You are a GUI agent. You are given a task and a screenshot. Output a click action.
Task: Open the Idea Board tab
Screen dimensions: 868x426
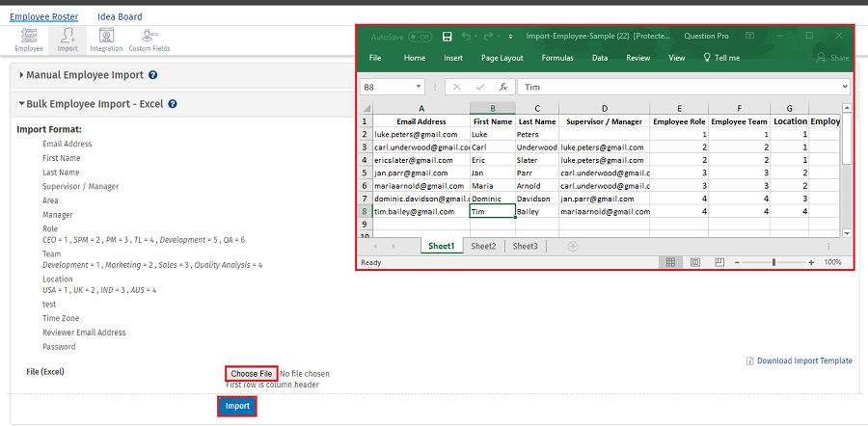coord(120,16)
